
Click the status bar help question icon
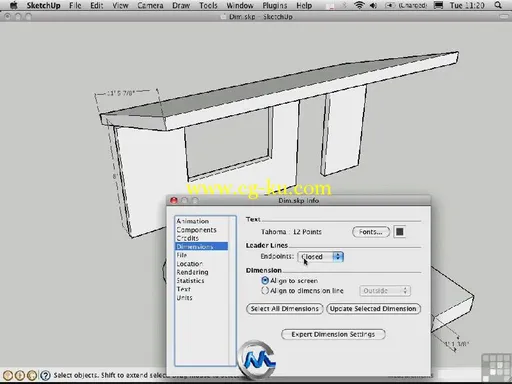(45, 375)
